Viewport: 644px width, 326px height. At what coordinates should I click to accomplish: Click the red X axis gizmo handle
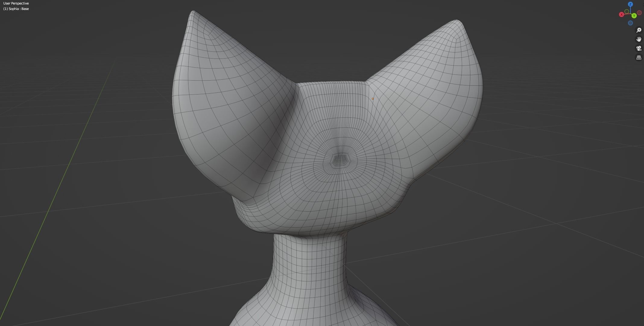click(x=621, y=14)
